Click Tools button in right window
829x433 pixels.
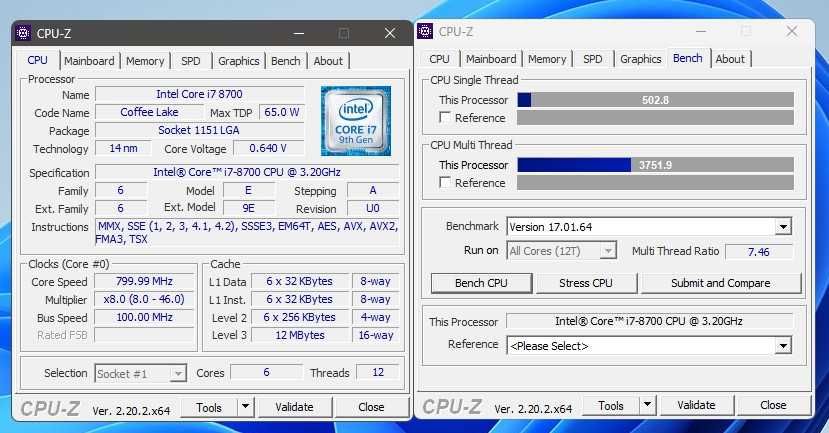pyautogui.click(x=611, y=406)
